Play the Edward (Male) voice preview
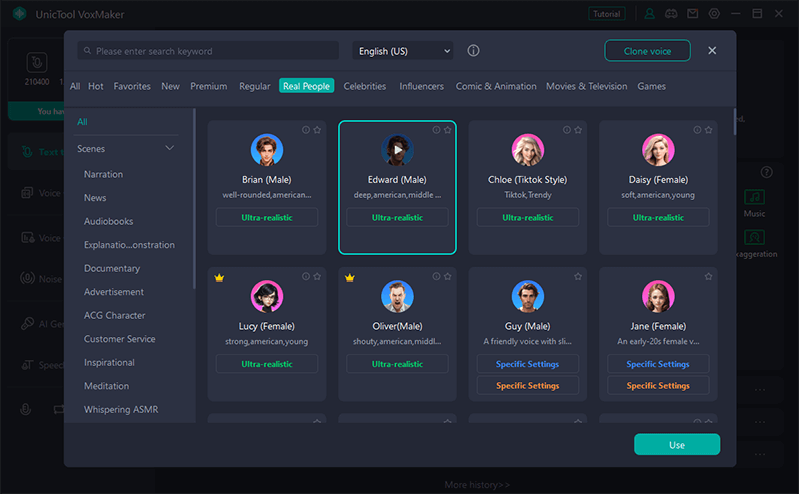Screen dimensions: 799x494 [397, 149]
